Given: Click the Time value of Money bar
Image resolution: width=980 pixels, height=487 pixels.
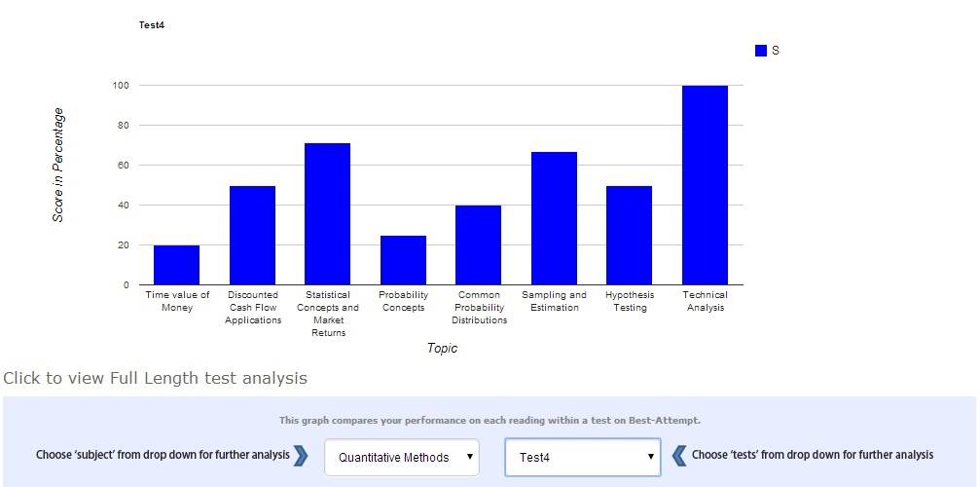Looking at the screenshot, I should pos(177,265).
